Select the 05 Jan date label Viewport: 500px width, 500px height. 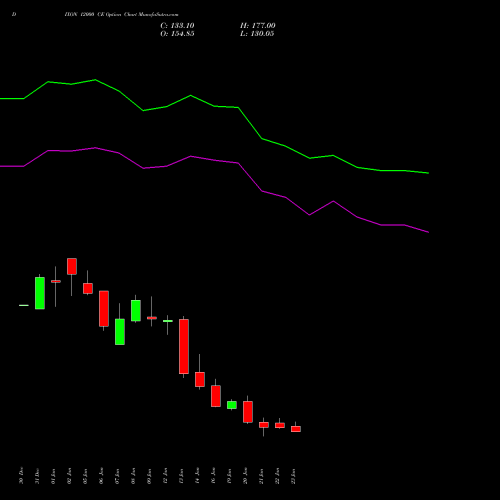(x=85, y=476)
